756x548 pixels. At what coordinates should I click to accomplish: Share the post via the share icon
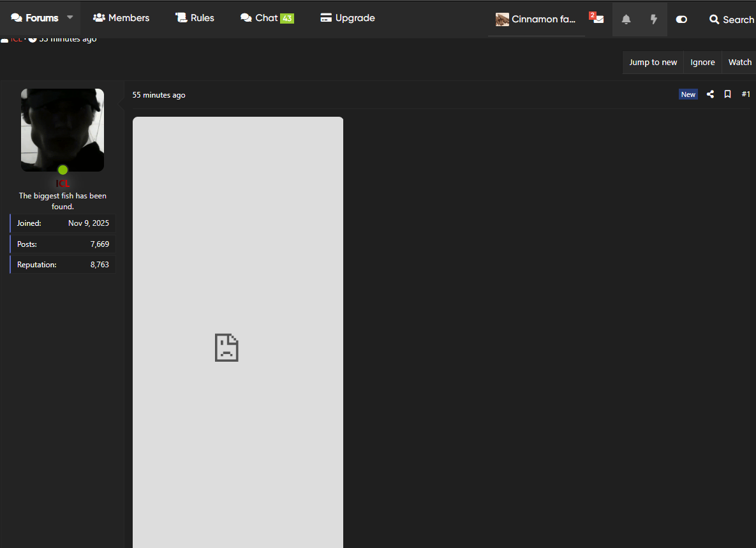coord(710,94)
